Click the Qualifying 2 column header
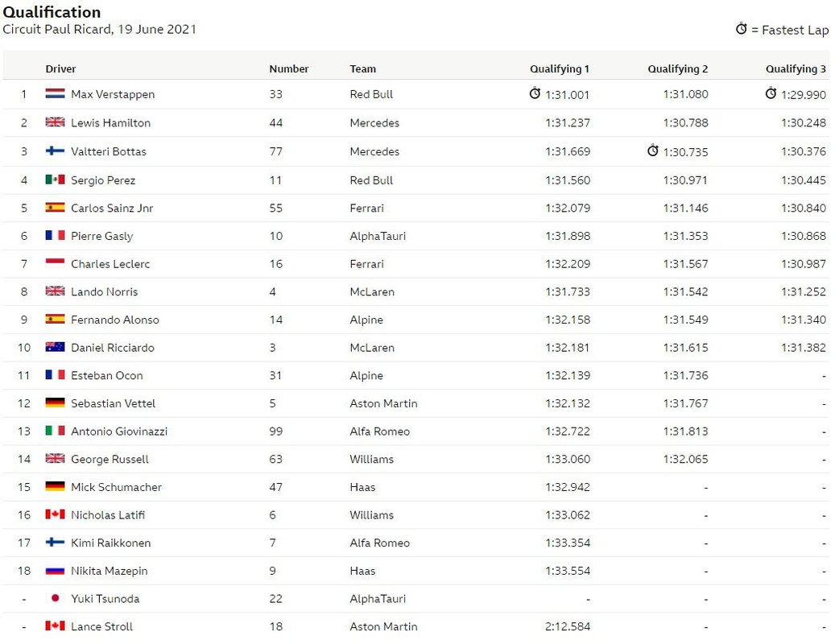Image resolution: width=839 pixels, height=644 pixels. click(678, 68)
